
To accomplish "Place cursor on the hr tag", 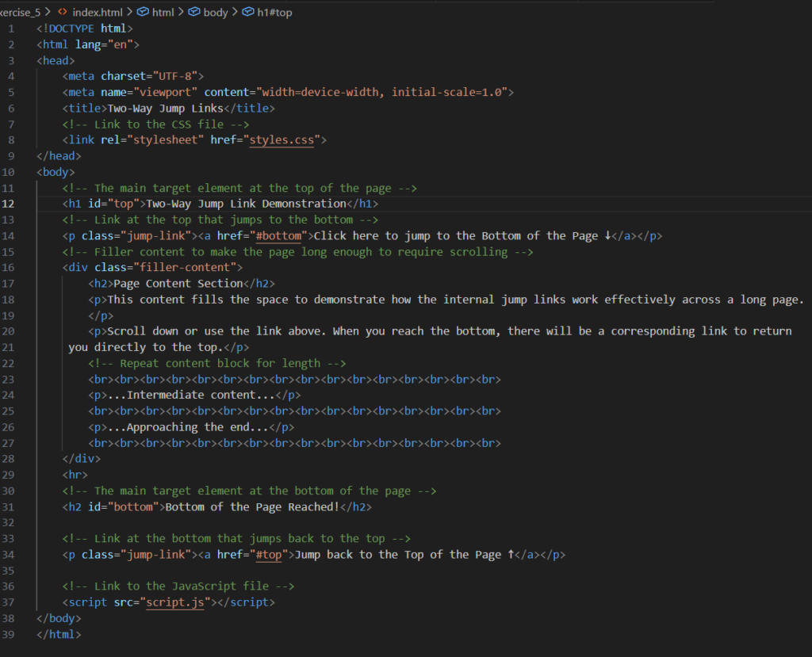I will (x=75, y=475).
